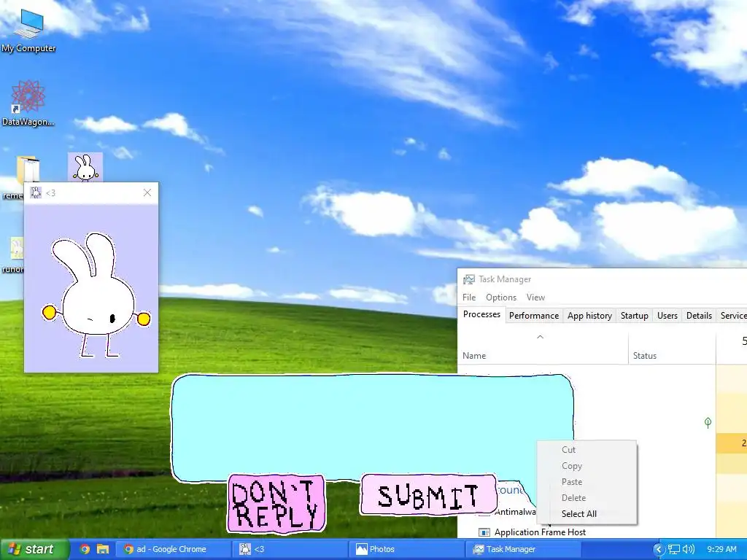Click the green leaf status icon in Task Manager

point(708,422)
